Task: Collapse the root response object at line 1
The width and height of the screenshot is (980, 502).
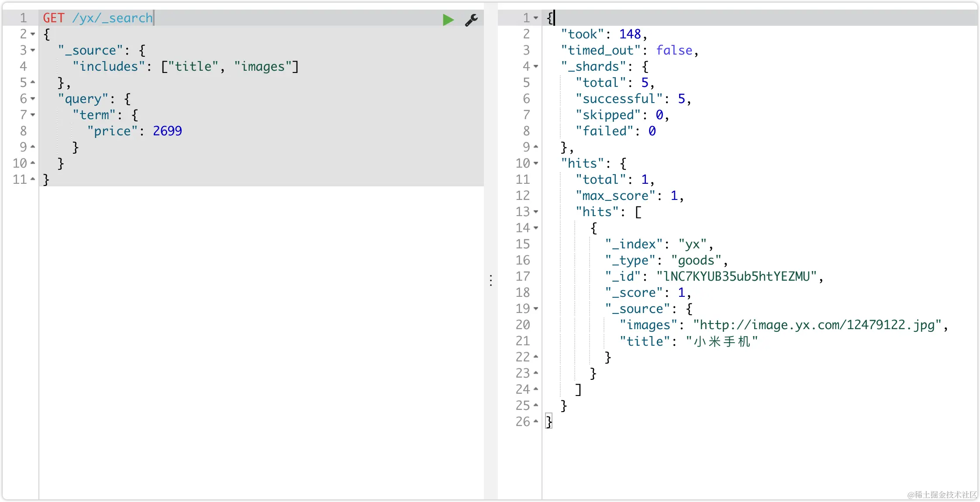Action: [x=536, y=18]
